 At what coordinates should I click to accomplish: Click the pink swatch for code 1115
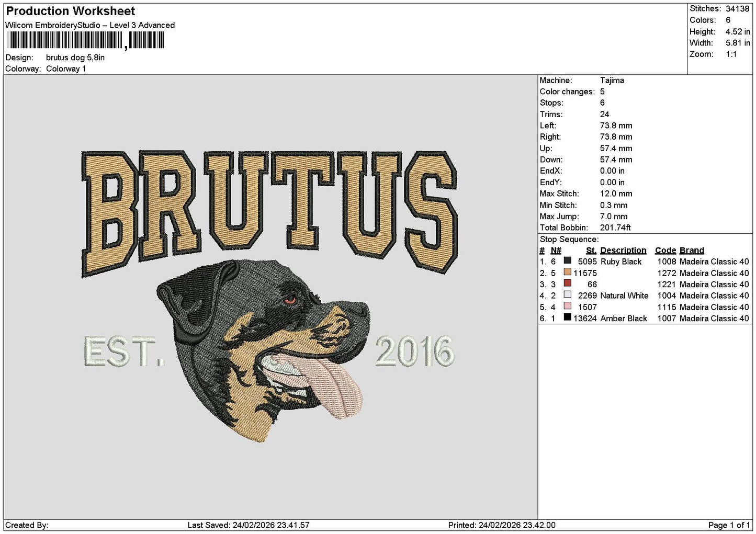click(567, 306)
